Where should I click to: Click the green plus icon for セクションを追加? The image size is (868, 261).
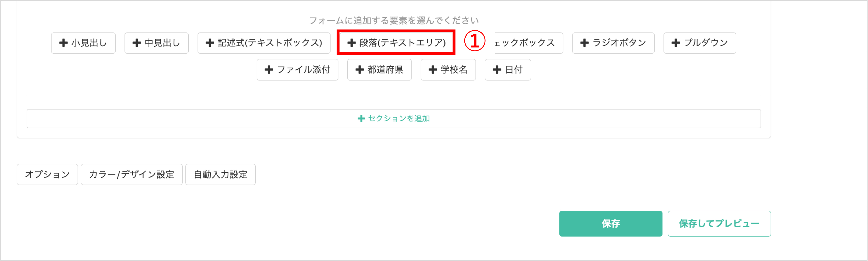(361, 119)
